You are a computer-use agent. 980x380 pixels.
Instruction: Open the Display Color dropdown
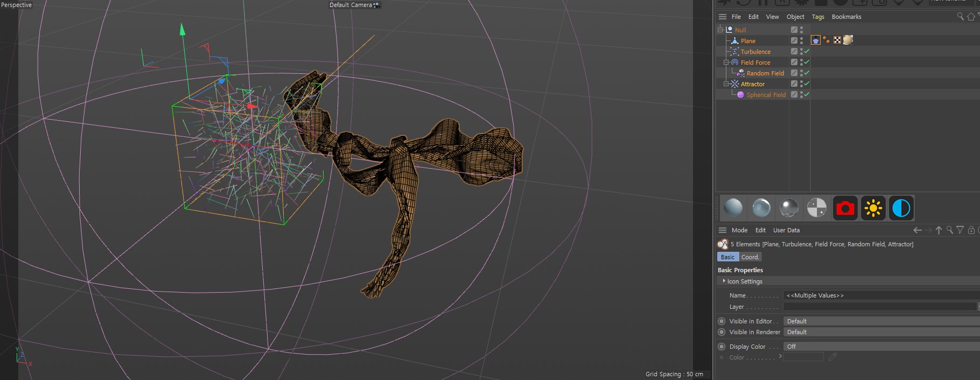point(881,347)
